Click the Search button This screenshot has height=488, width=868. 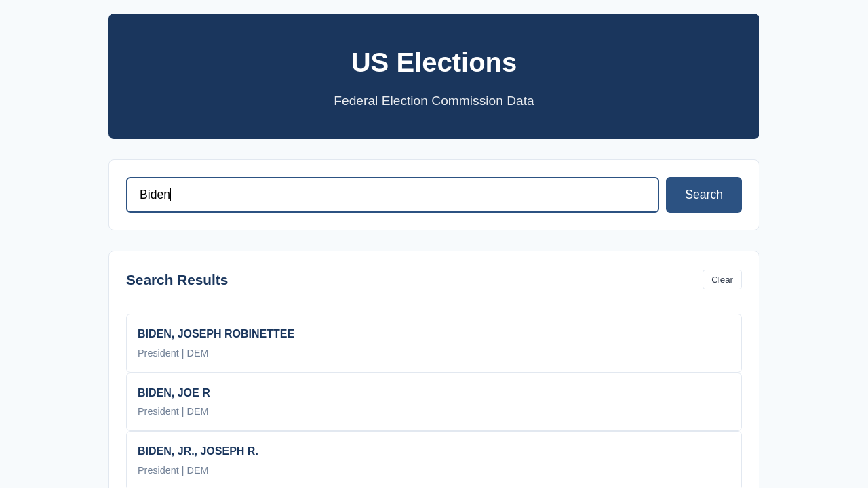703,195
